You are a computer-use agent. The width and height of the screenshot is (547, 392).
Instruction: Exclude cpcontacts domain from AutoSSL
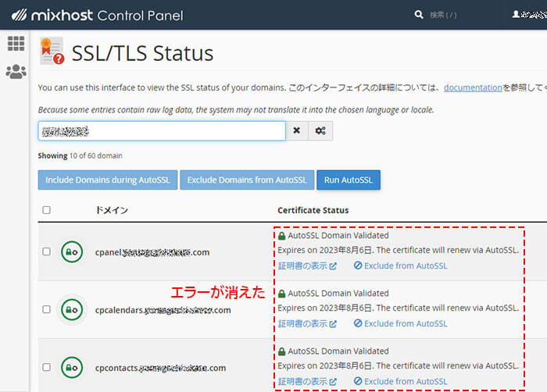pyautogui.click(x=400, y=382)
